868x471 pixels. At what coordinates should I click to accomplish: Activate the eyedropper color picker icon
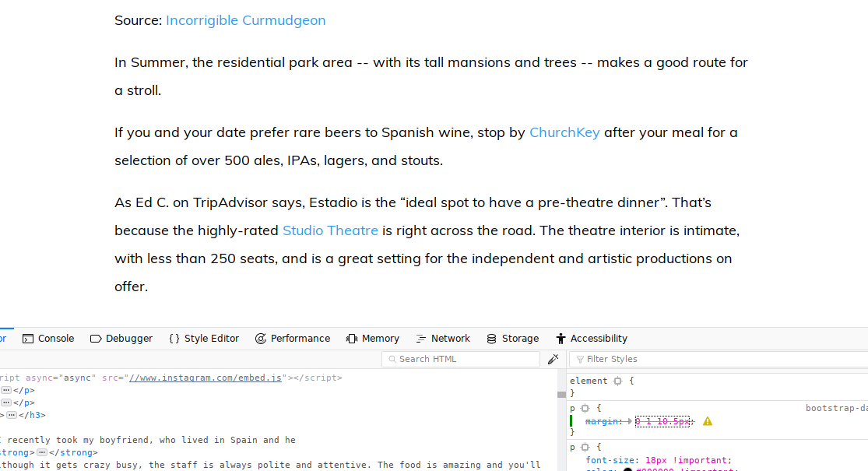pos(553,359)
